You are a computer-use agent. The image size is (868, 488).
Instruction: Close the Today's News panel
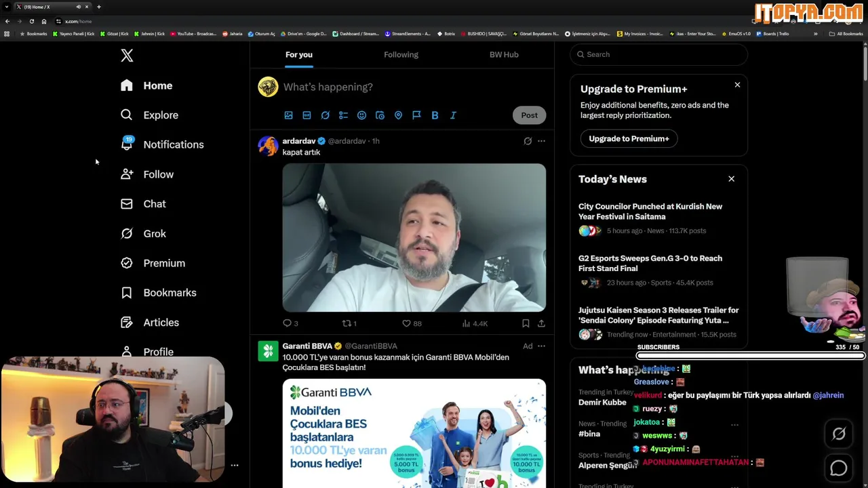pyautogui.click(x=731, y=179)
